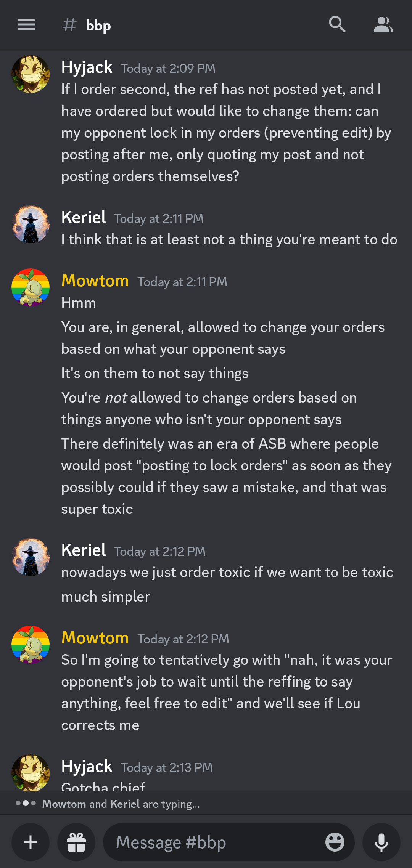Viewport: 412px width, 868px height.
Task: Tap the hash channel icon beside bbp
Action: (x=69, y=25)
